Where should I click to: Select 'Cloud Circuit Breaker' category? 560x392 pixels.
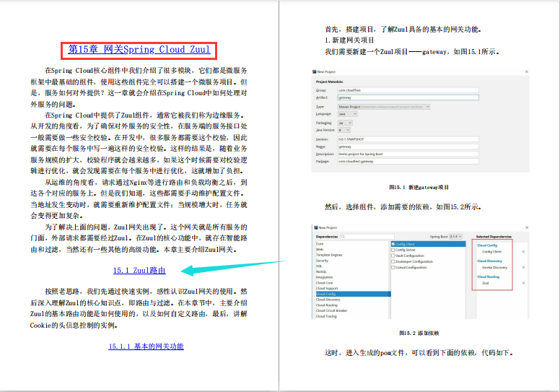[x=331, y=311]
